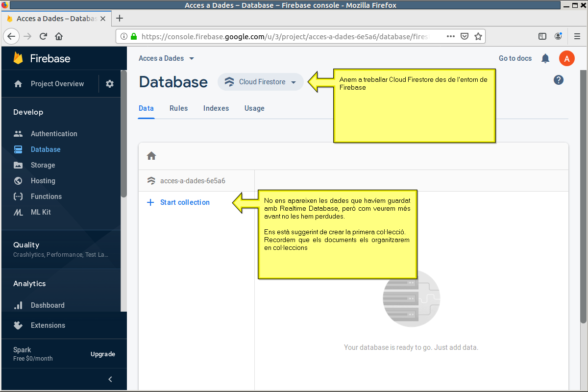The height and width of the screenshot is (392, 588).
Task: Open Firefox account icon in toolbar
Action: point(558,36)
